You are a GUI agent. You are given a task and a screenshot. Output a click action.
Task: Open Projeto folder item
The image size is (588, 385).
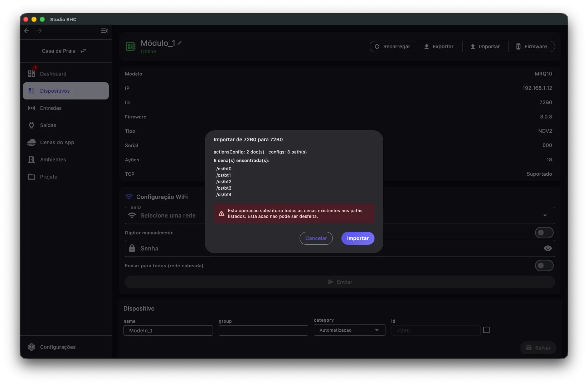(66, 177)
